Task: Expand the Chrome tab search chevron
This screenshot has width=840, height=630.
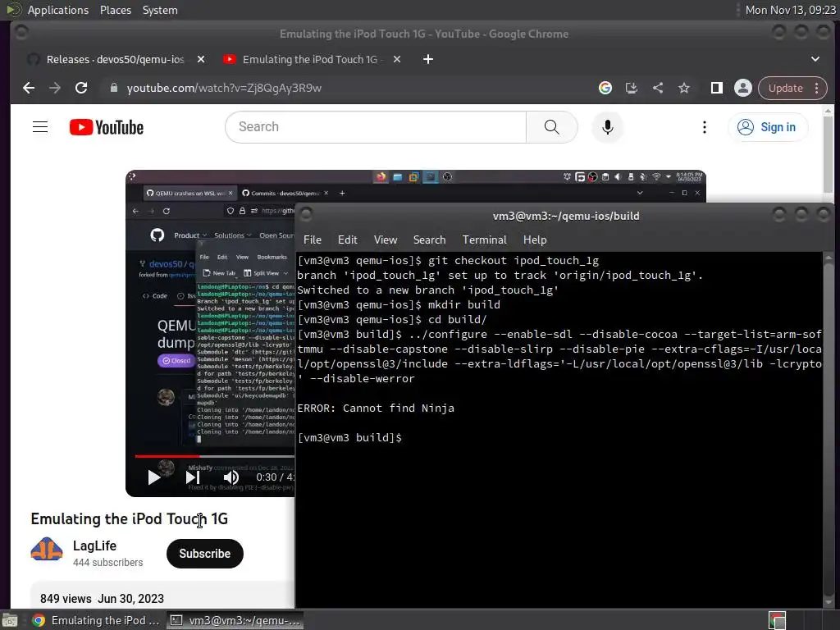Action: (x=815, y=59)
